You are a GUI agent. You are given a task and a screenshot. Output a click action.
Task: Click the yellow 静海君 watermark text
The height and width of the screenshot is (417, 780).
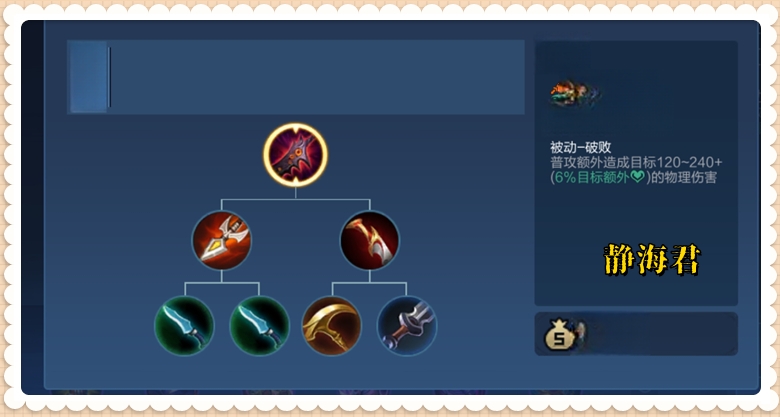pos(652,259)
